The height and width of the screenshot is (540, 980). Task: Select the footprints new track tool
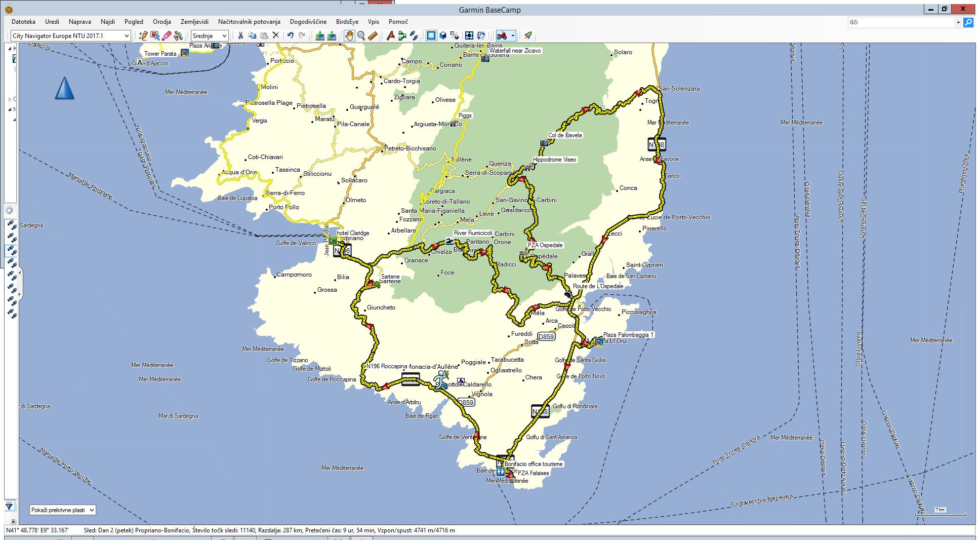414,35
